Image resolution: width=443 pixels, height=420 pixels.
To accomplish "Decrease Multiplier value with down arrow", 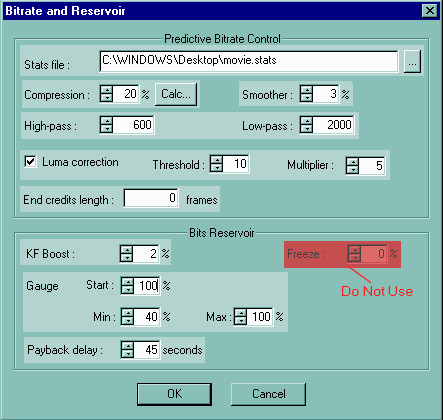I will point(352,169).
